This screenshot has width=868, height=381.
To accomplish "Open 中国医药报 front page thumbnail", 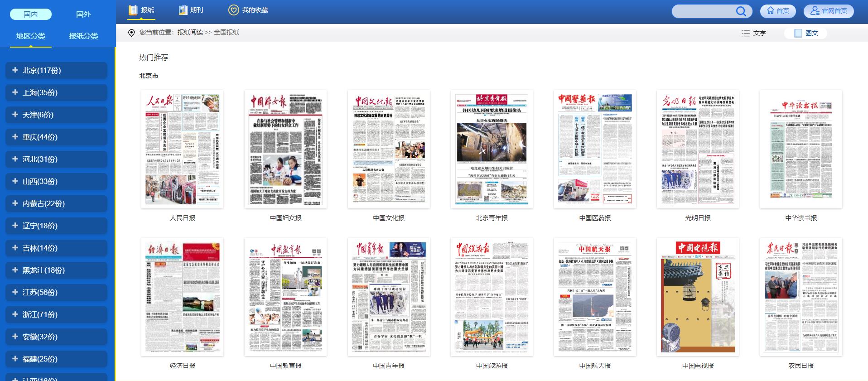I will (595, 149).
